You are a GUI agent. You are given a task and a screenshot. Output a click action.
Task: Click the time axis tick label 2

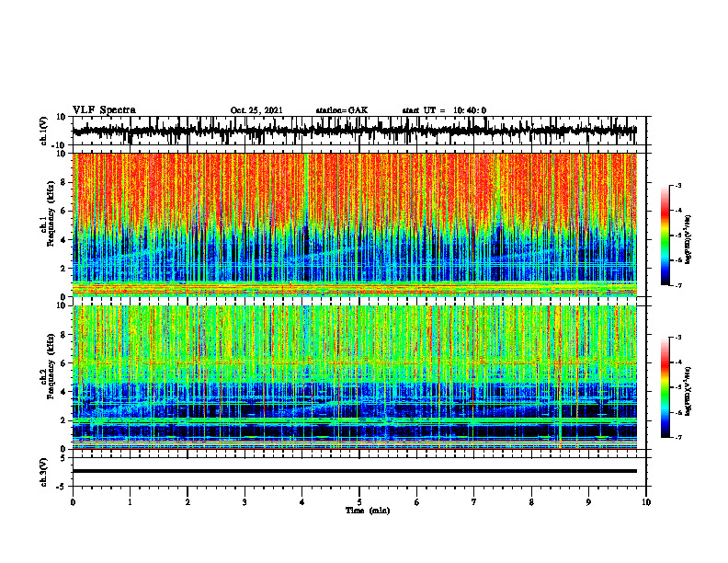188,502
